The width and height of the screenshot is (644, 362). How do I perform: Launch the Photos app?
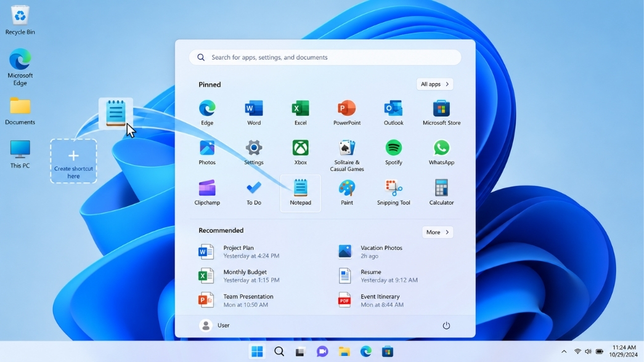coord(207,153)
